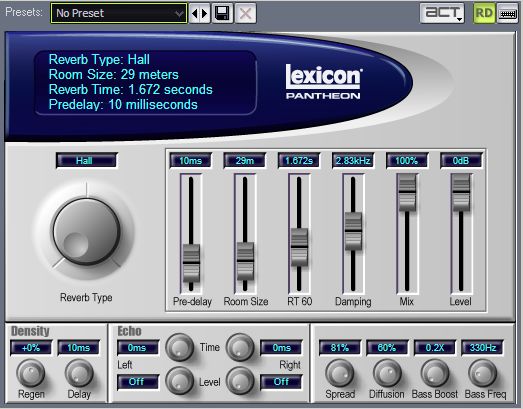Click the Level slider handle
This screenshot has width=523, height=409.
point(461,192)
